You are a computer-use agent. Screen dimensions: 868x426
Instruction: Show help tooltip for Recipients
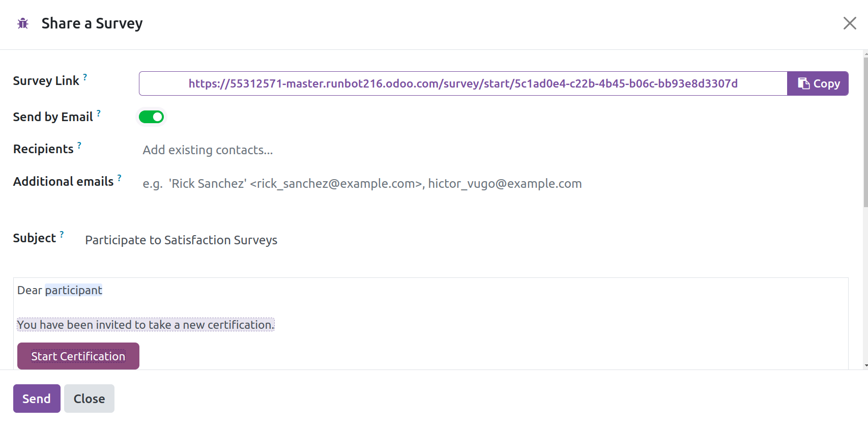(79, 146)
